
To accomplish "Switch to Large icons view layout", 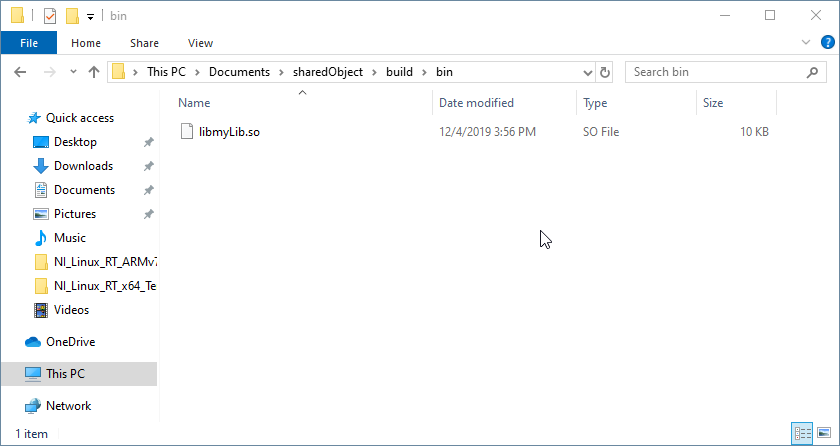I will 822,434.
